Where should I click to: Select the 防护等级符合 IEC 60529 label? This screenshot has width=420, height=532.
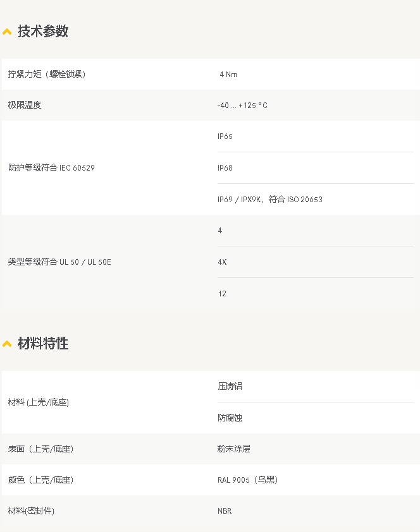tap(51, 167)
